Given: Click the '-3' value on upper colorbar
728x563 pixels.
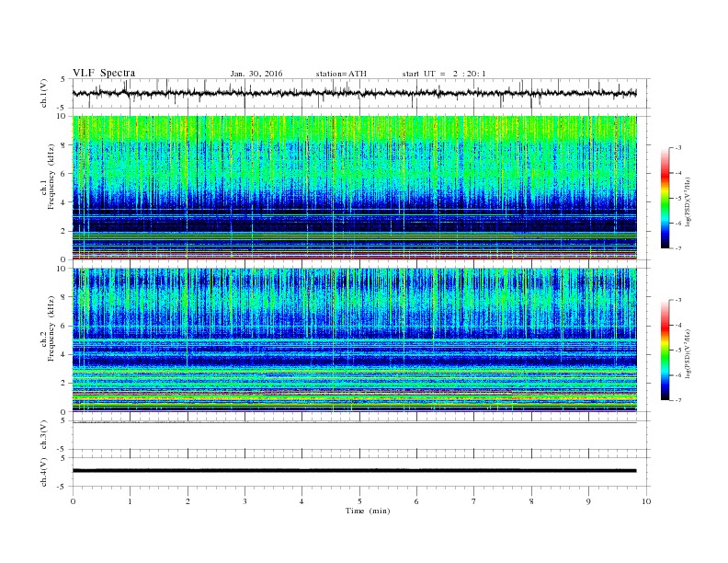Looking at the screenshot, I should (678, 148).
